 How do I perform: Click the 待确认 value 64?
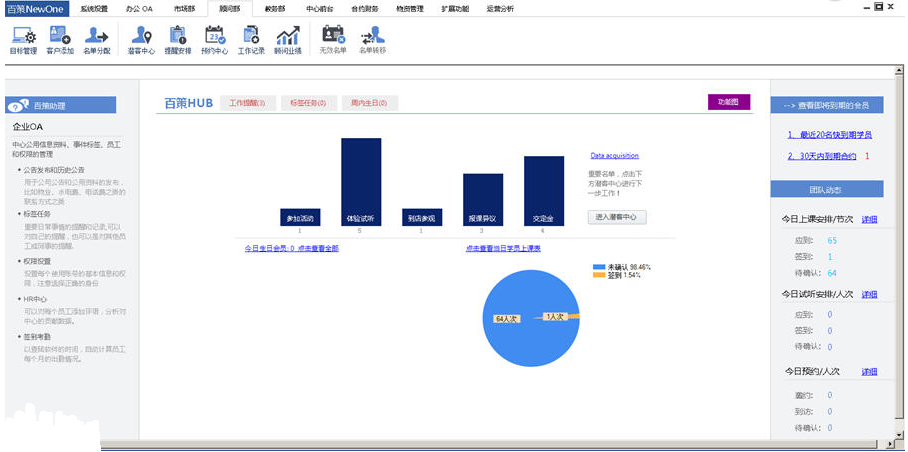click(x=832, y=273)
